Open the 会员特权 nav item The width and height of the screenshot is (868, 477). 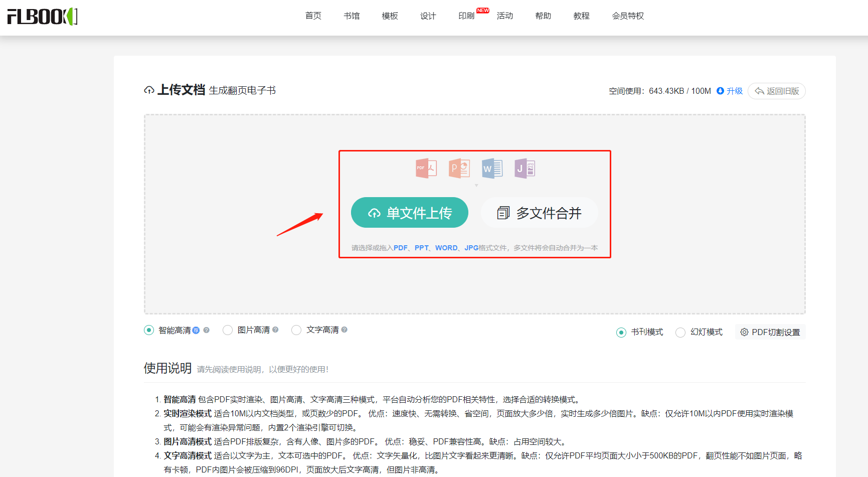point(628,16)
